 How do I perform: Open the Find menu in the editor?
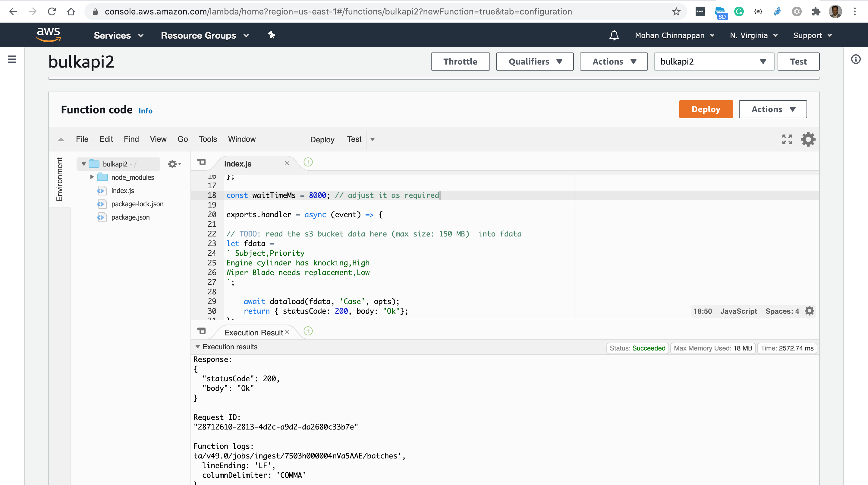(x=131, y=139)
